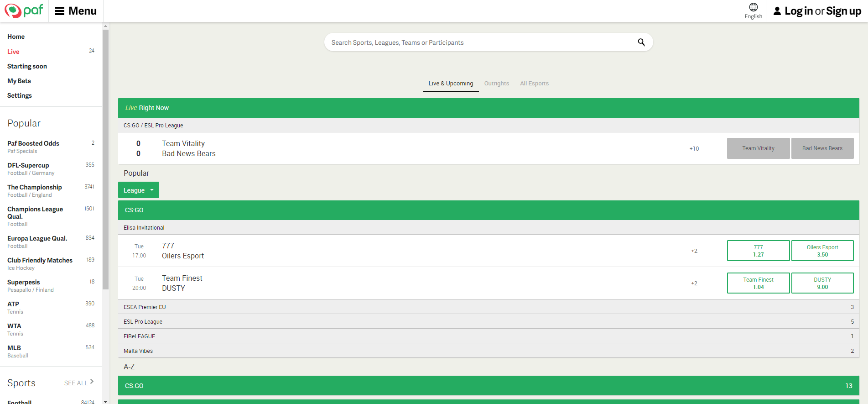Expand the FiReLEAGUE row

[489, 336]
